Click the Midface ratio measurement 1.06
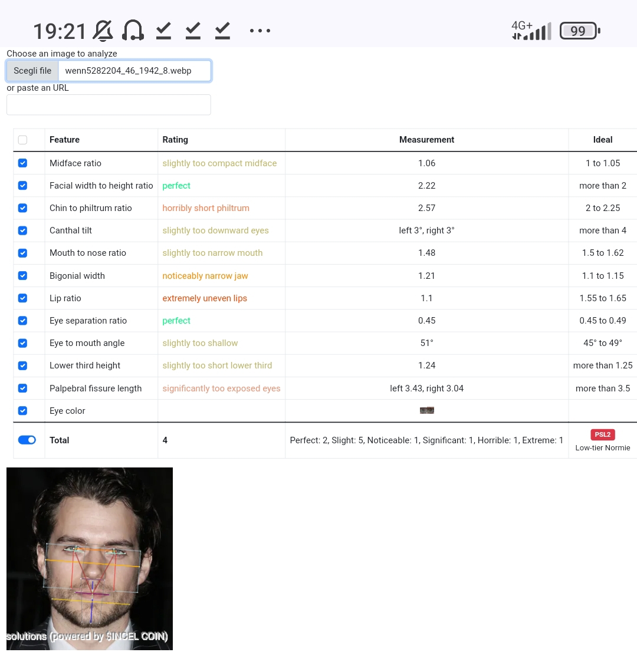Viewport: 637px width, 672px height. (x=427, y=163)
